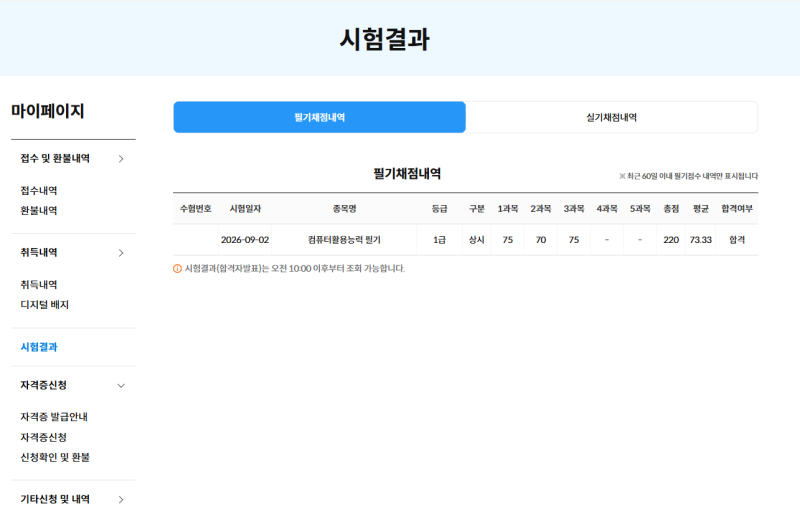Click the 취득내역 menu heading
The width and height of the screenshot is (800, 519).
pyautogui.click(x=39, y=253)
